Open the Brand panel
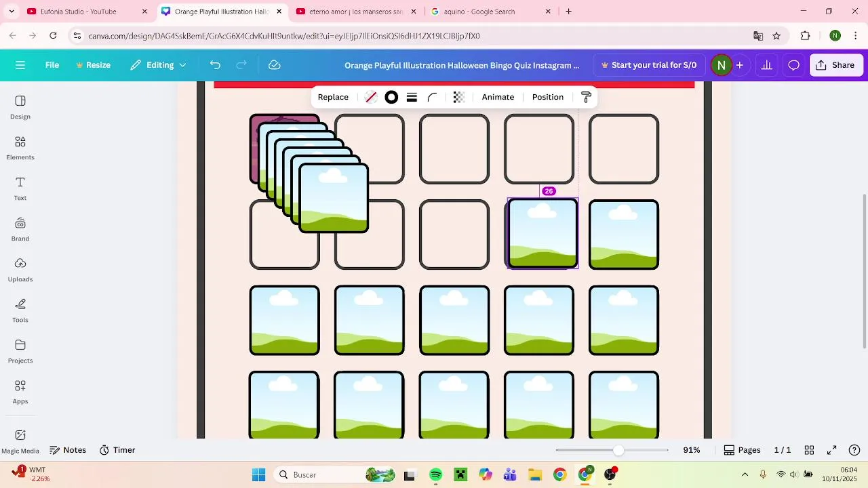The height and width of the screenshot is (488, 868). tap(20, 229)
